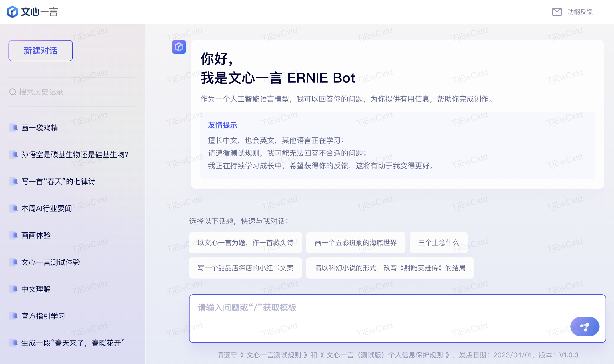The width and height of the screenshot is (614, 364).
Task: Choose topic 以文心一言为题，作一首藏头诗
Action: (245, 243)
